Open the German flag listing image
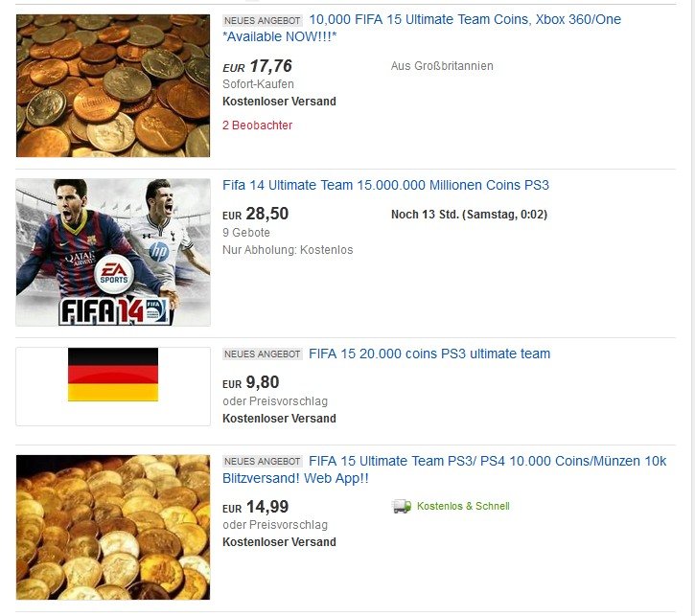Screen dimensions: 695x616 click(x=113, y=386)
